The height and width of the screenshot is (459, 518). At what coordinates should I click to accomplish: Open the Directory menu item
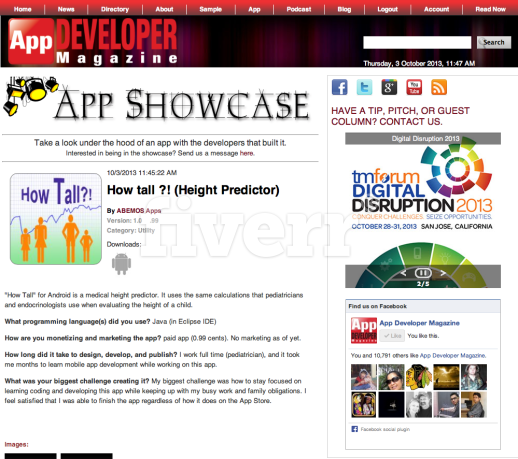click(x=115, y=9)
